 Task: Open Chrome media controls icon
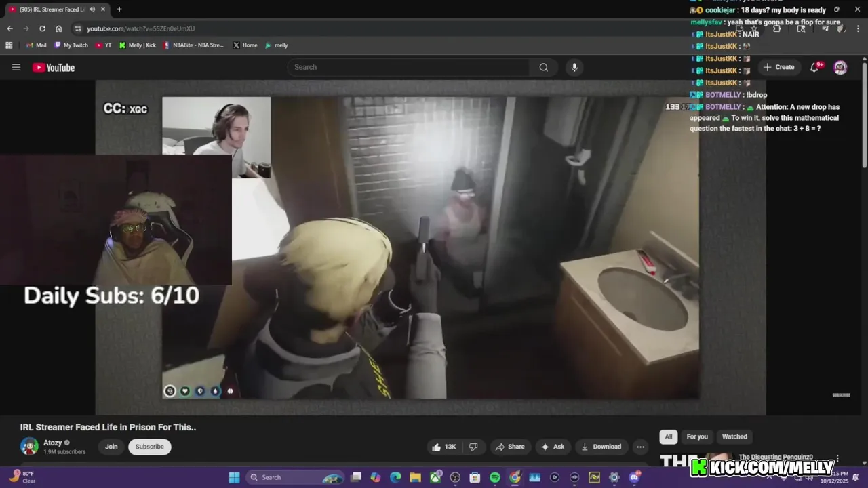[825, 28]
